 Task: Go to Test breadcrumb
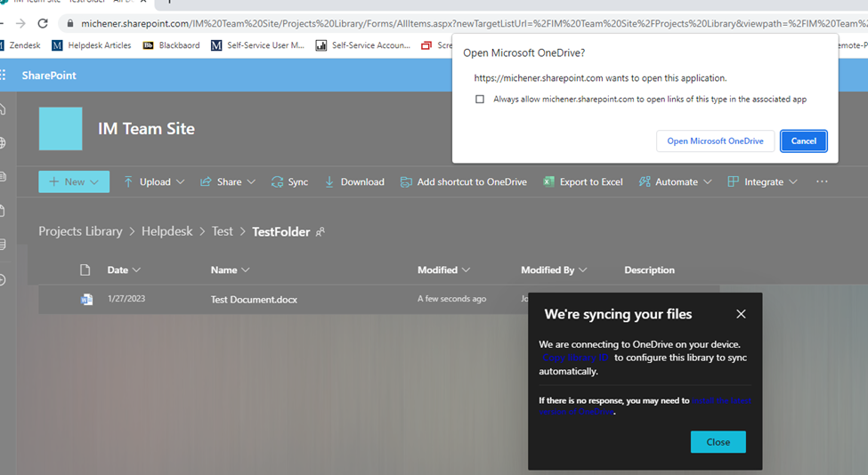pyautogui.click(x=223, y=231)
